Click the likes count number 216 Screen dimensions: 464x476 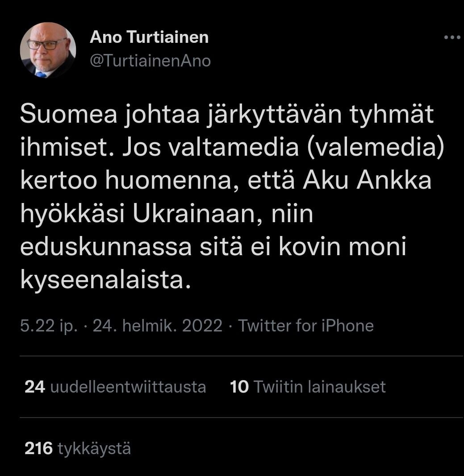(x=39, y=448)
